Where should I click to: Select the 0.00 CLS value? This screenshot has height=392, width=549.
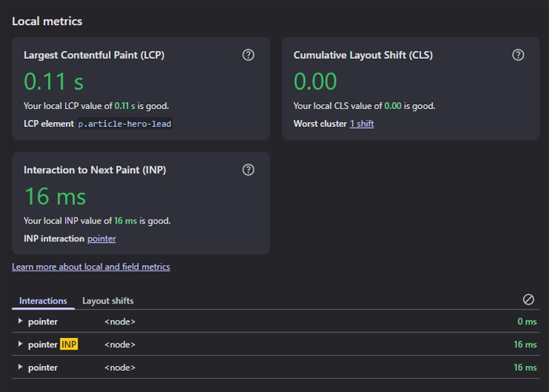pos(315,82)
